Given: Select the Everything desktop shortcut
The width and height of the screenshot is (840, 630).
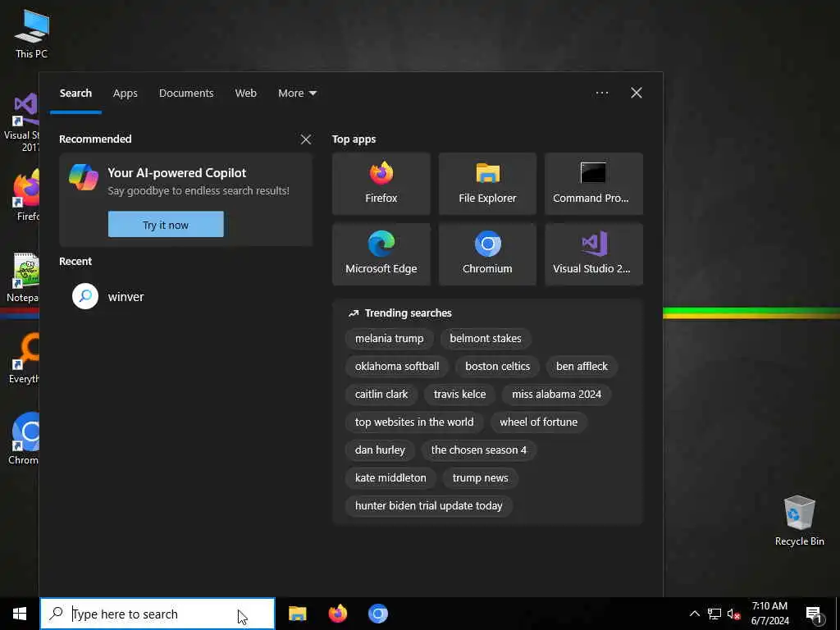Looking at the screenshot, I should tap(24, 358).
